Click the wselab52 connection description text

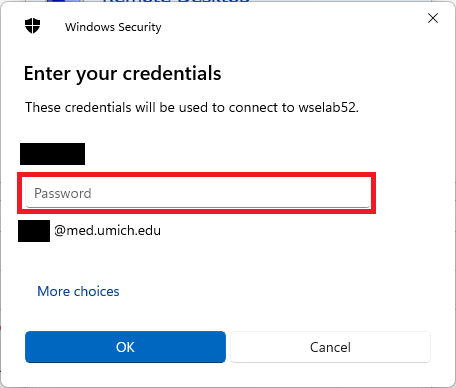point(192,107)
